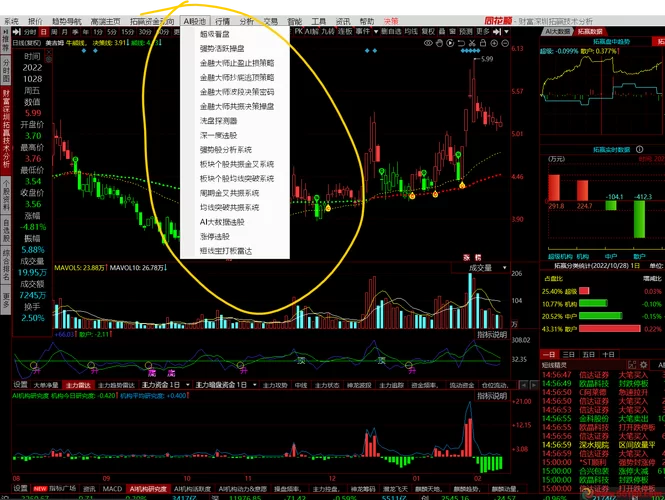Open 个股资料 tab in left sidebar
665x500 pixels.
(6, 196)
